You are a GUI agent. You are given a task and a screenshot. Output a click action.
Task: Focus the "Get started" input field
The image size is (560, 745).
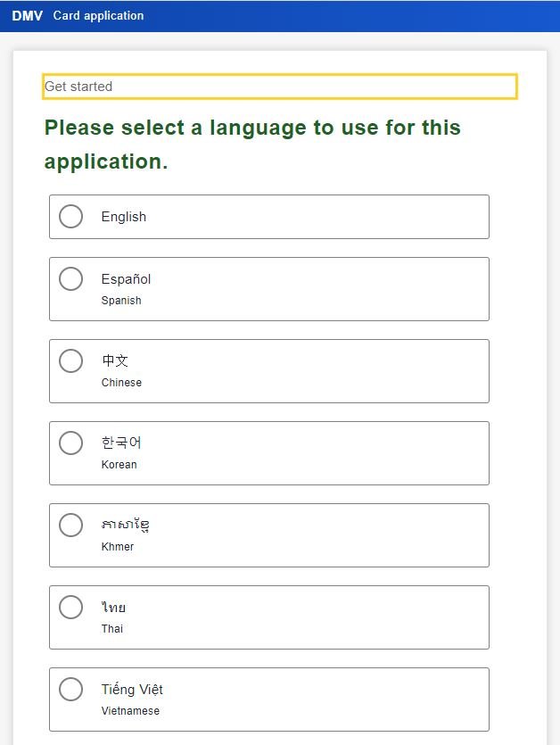point(279,87)
